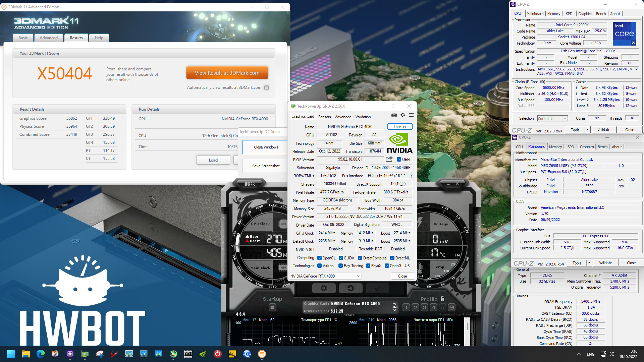Image resolution: width=644 pixels, height=362 pixels.
Task: Click Validate in the CPU-Z CPU window
Action: click(x=604, y=130)
